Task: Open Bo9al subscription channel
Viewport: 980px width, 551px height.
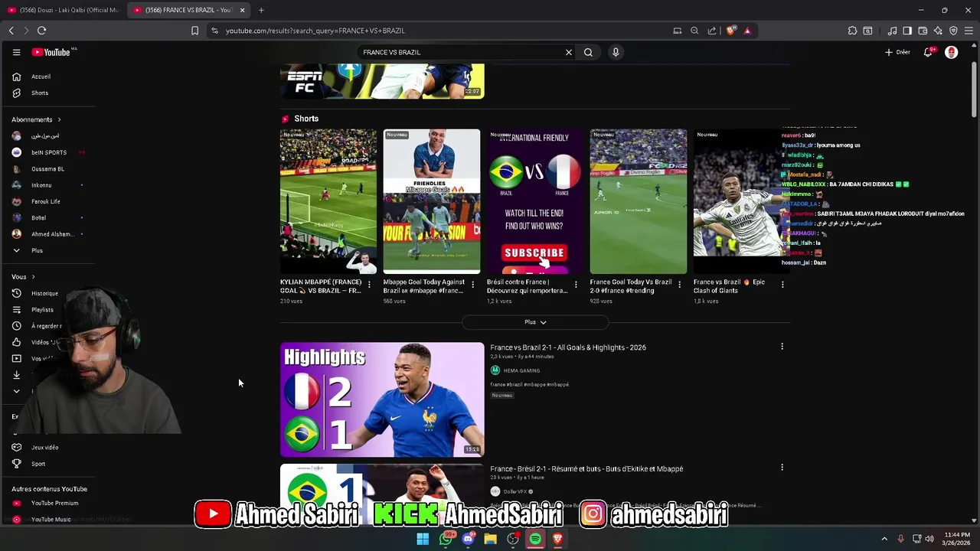Action: pyautogui.click(x=38, y=218)
